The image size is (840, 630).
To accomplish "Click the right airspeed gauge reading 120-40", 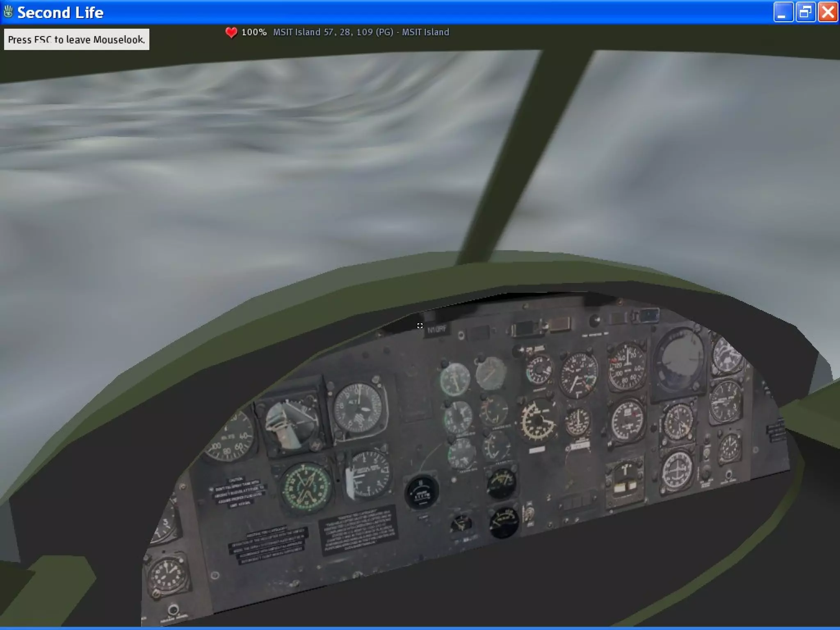I will coord(626,366).
